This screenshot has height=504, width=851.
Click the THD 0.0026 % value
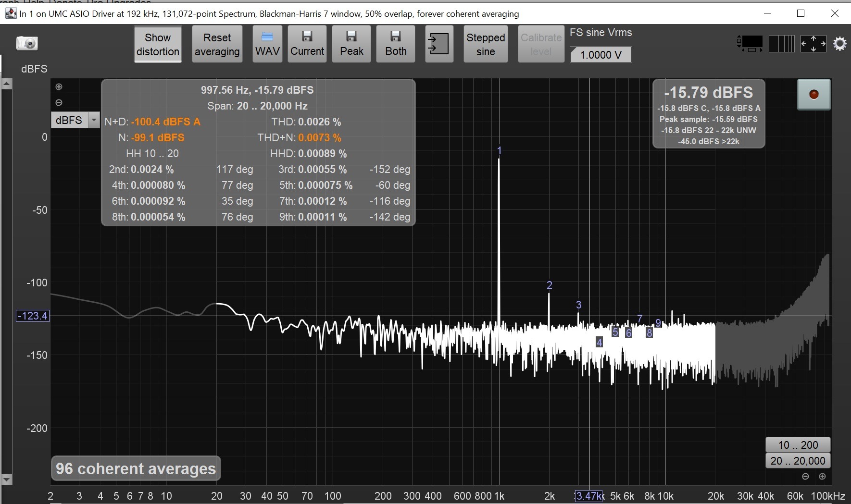[x=319, y=122]
